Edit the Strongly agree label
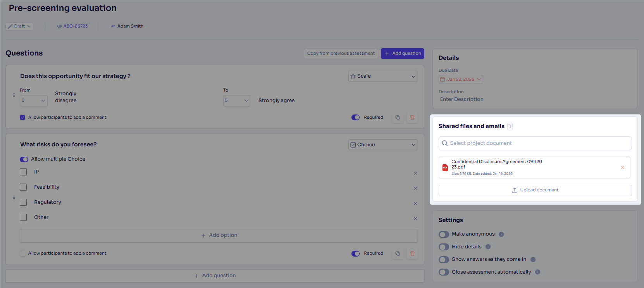The image size is (644, 288). tap(277, 101)
